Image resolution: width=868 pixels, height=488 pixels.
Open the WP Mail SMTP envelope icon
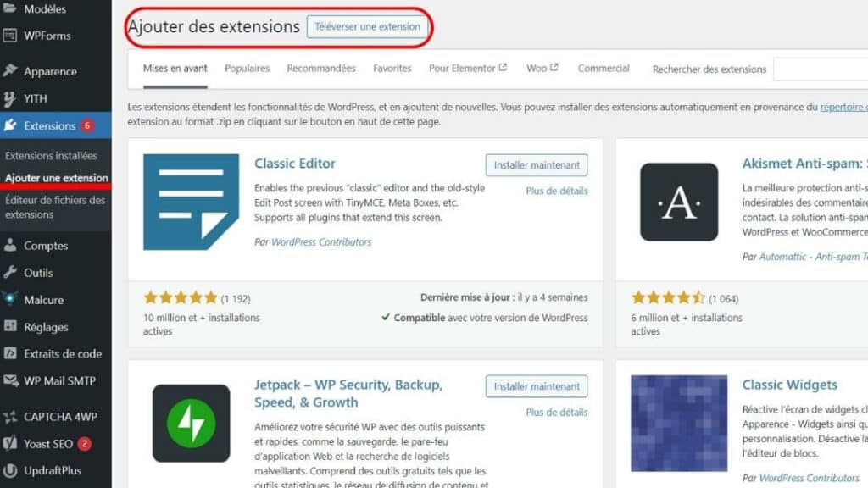click(10, 380)
